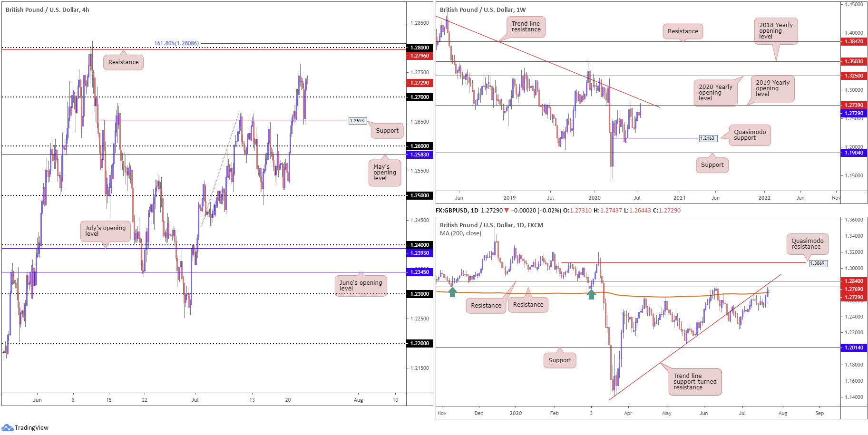Click the red 1.38470 price tag
Screen dimensions: 868x435
(853, 42)
